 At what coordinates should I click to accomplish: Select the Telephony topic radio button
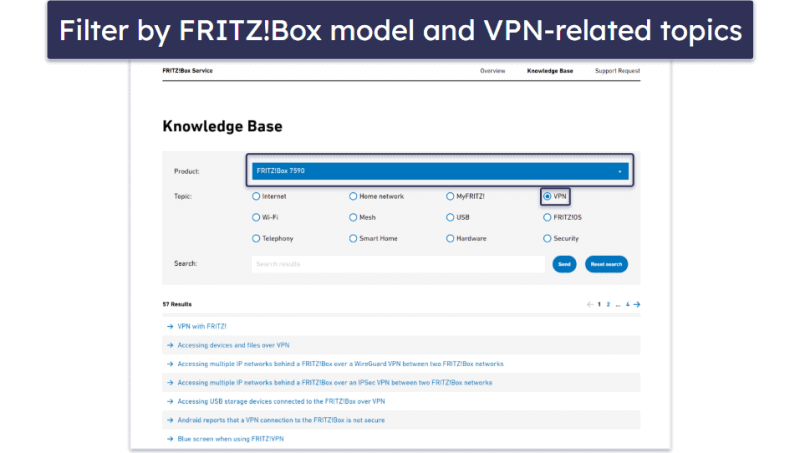click(256, 238)
